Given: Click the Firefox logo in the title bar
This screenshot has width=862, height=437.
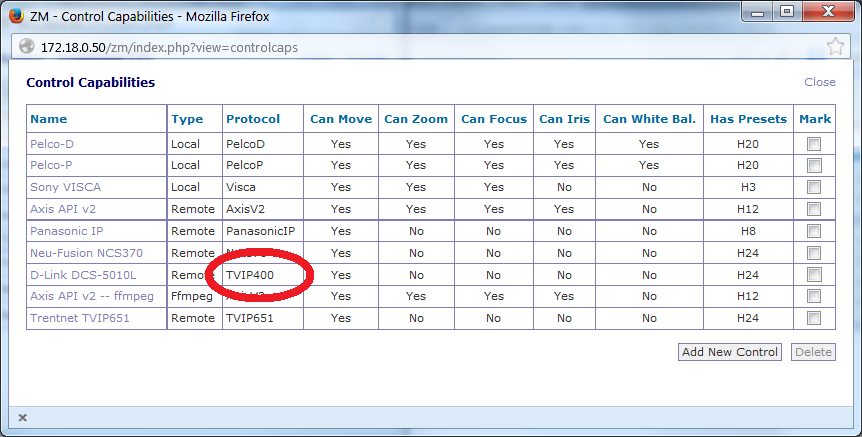Looking at the screenshot, I should (16, 16).
